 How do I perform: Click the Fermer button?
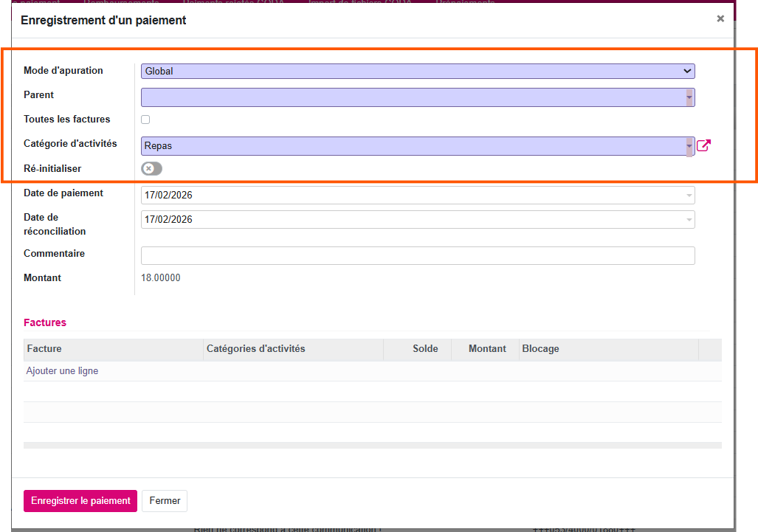[x=165, y=500]
